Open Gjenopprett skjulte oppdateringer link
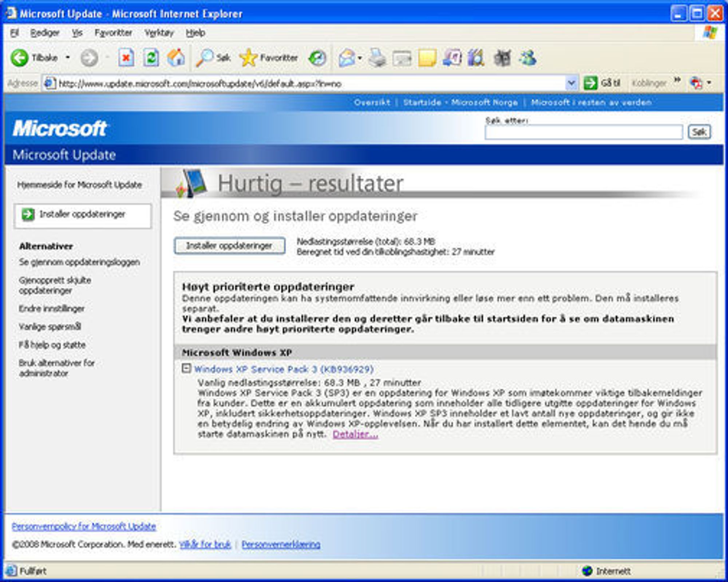The image size is (728, 582). 55,285
